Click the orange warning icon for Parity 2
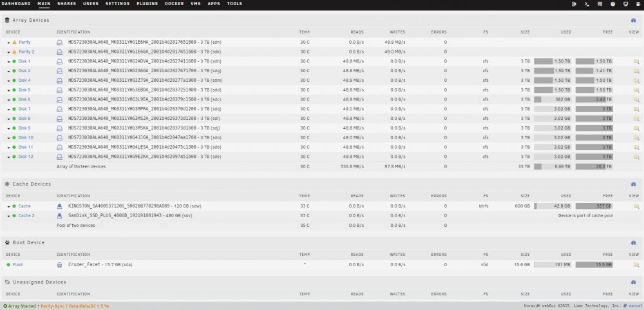Screen dimensions: 644x310 pyautogui.click(x=14, y=52)
